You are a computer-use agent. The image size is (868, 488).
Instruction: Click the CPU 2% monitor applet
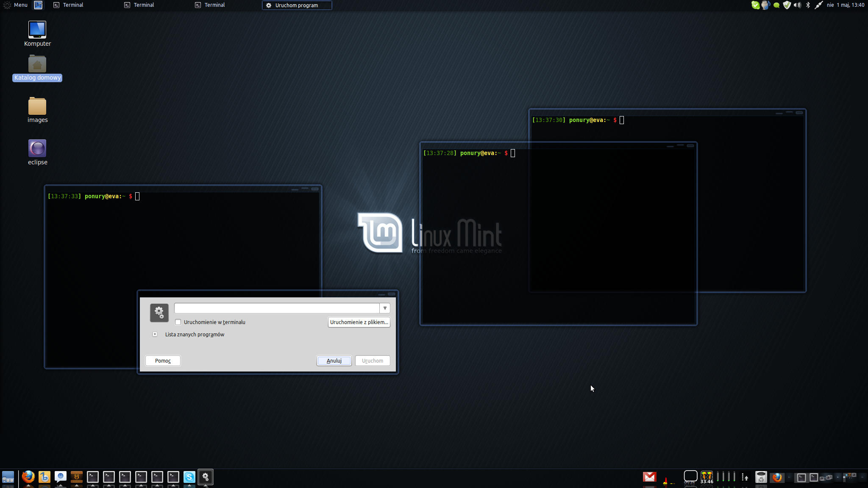[x=690, y=477]
